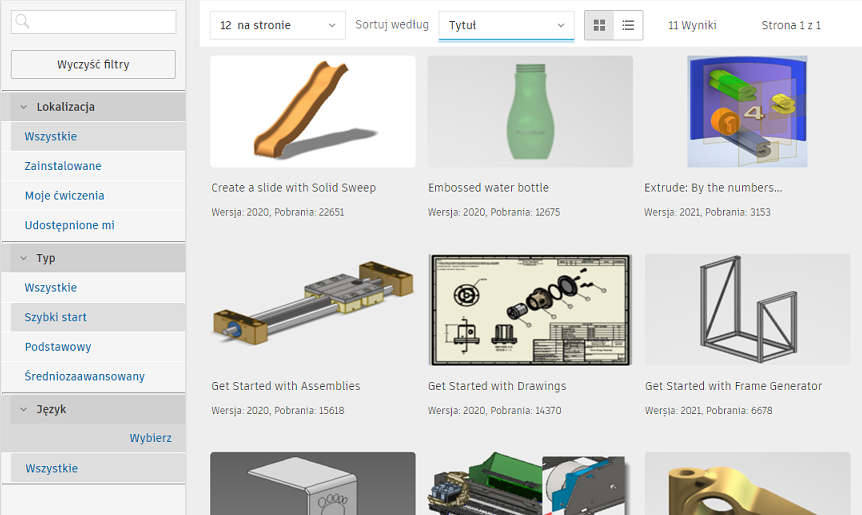Click inside the search input field
This screenshot has width=862, height=515.
point(93,22)
